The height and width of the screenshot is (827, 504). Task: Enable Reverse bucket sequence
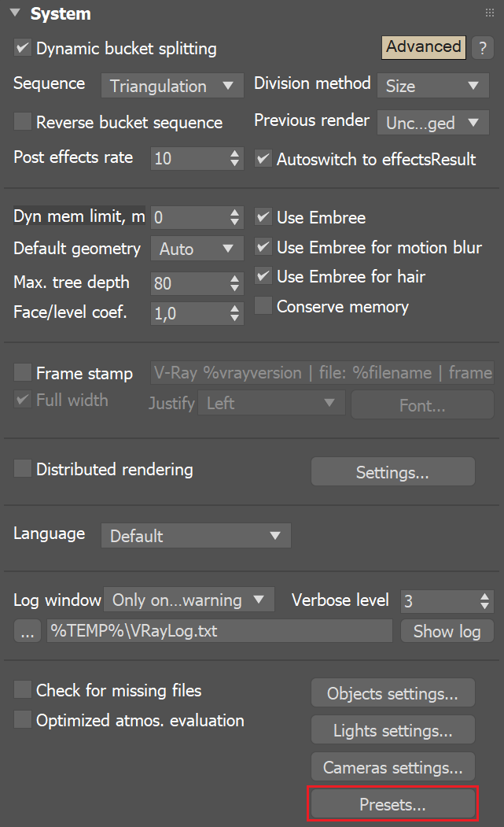[23, 122]
